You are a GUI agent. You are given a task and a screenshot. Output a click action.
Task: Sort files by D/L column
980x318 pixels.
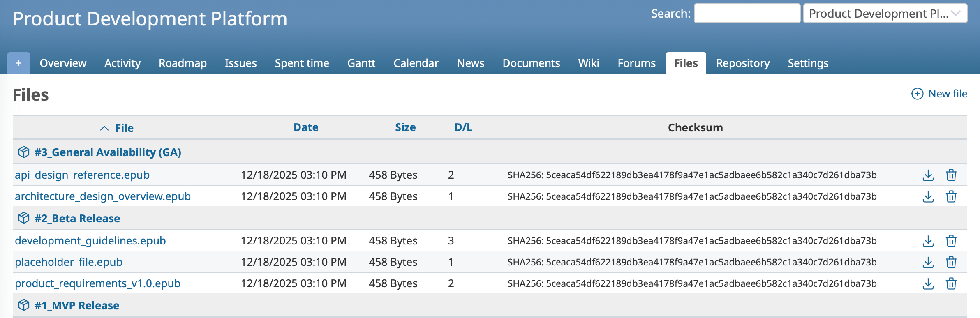[x=463, y=127]
